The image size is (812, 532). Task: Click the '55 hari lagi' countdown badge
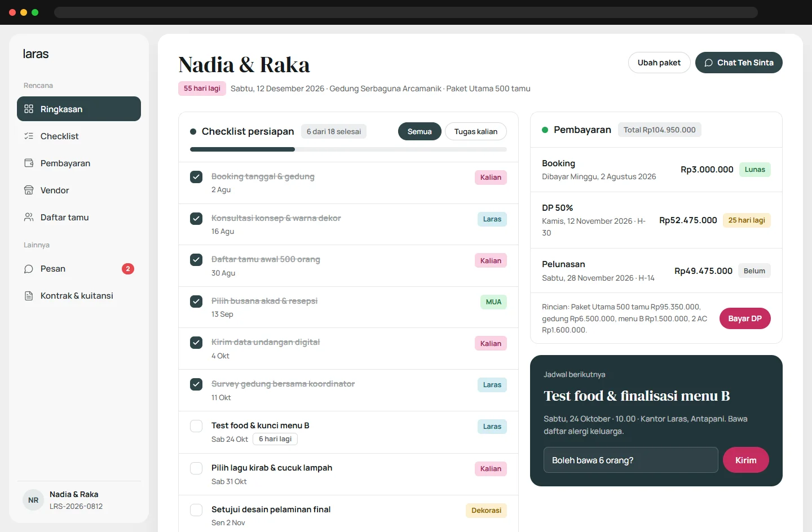click(202, 88)
